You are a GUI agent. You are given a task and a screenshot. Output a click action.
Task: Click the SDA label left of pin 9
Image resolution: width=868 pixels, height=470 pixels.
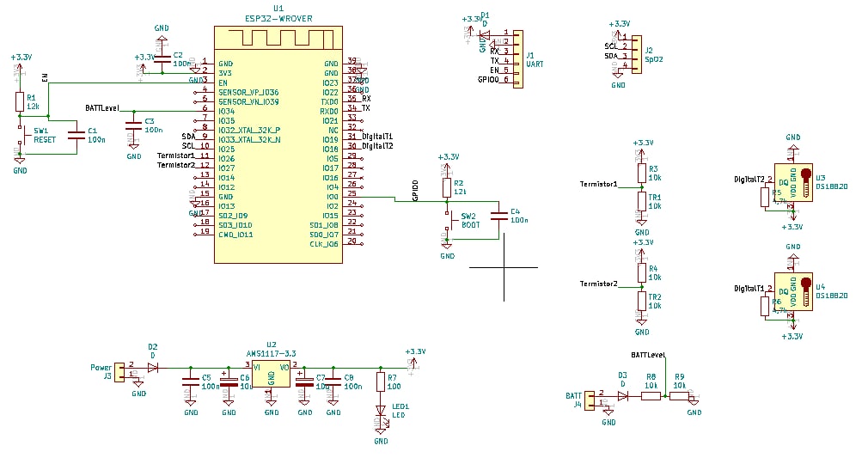click(x=188, y=136)
